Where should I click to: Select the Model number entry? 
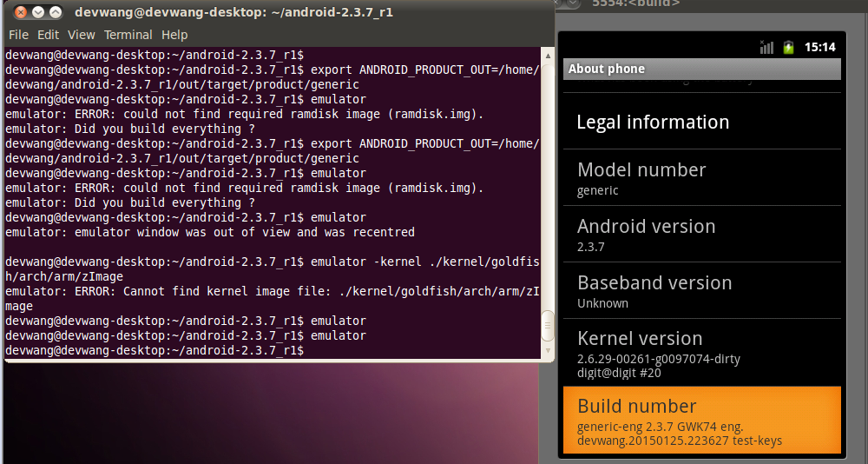702,178
